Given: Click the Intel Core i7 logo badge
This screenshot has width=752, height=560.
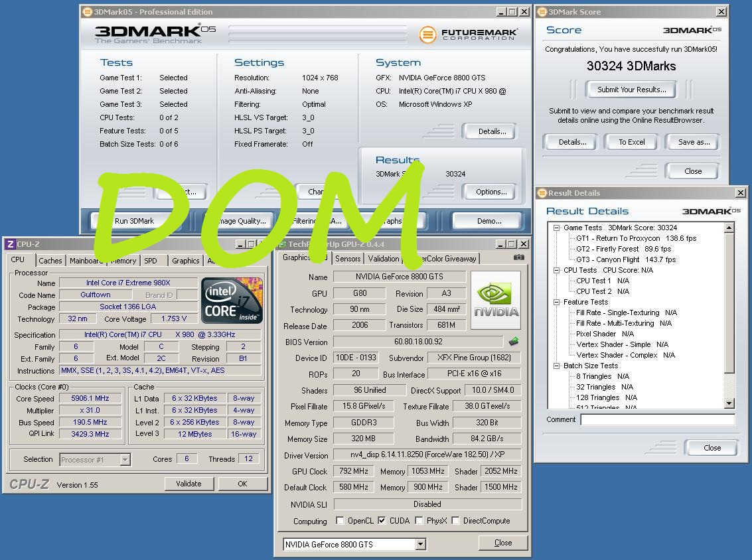Looking at the screenshot, I should [232, 301].
